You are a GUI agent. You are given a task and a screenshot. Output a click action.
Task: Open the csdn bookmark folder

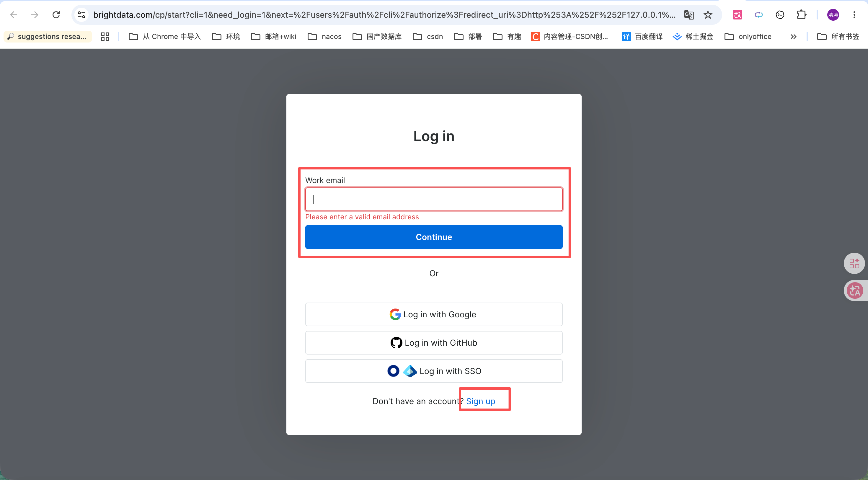(428, 36)
